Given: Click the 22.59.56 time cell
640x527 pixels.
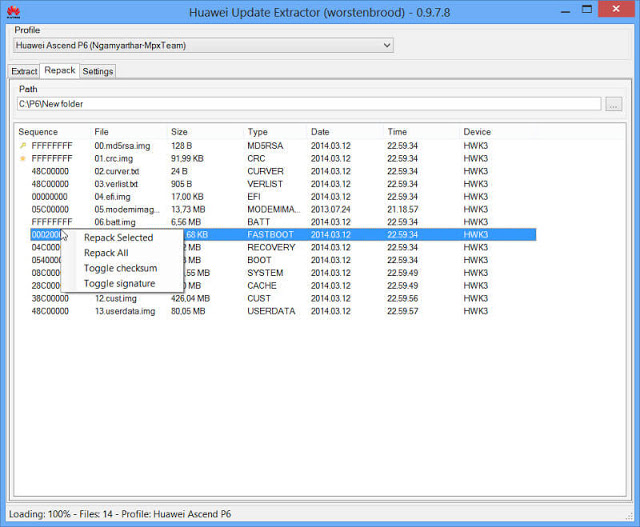Looking at the screenshot, I should point(402,298).
